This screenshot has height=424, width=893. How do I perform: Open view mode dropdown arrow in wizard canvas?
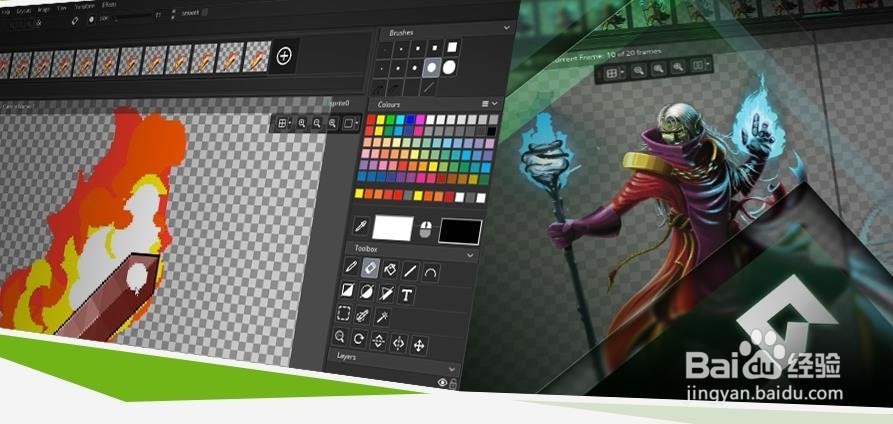pyautogui.click(x=708, y=64)
